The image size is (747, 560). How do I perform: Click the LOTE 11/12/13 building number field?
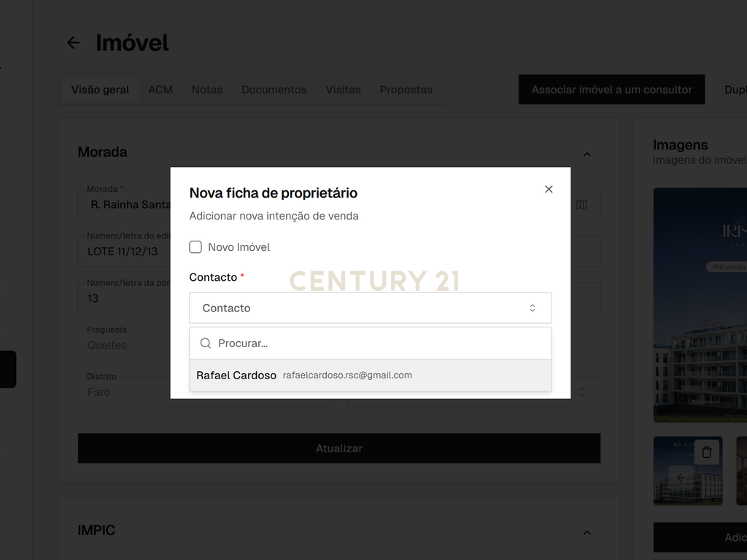(x=124, y=251)
